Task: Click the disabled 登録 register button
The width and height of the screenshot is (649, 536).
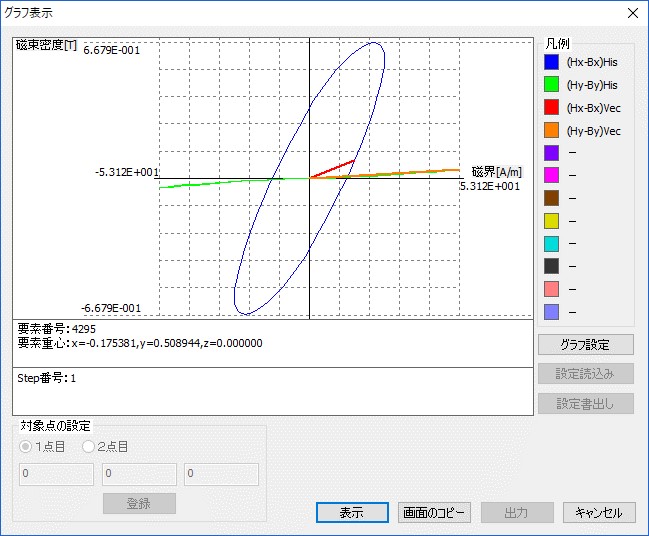Action: coord(139,503)
